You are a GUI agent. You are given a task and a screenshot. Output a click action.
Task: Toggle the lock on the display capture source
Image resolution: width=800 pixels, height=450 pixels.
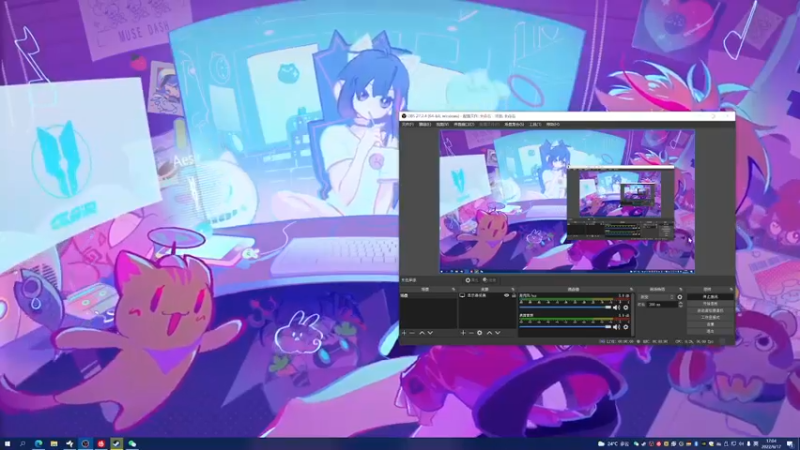(x=514, y=295)
